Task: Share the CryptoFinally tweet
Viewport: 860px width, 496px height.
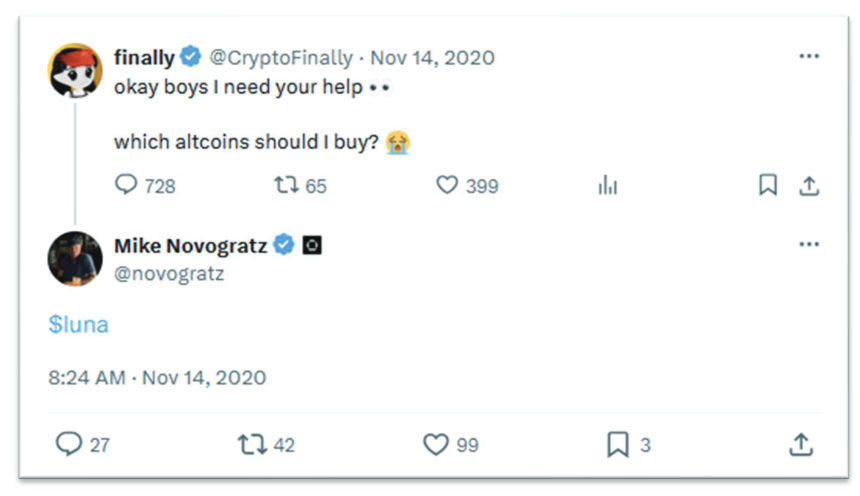Action: (x=809, y=185)
